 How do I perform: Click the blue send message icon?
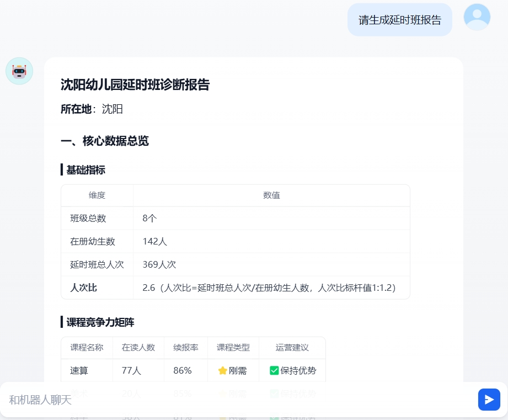(489, 399)
